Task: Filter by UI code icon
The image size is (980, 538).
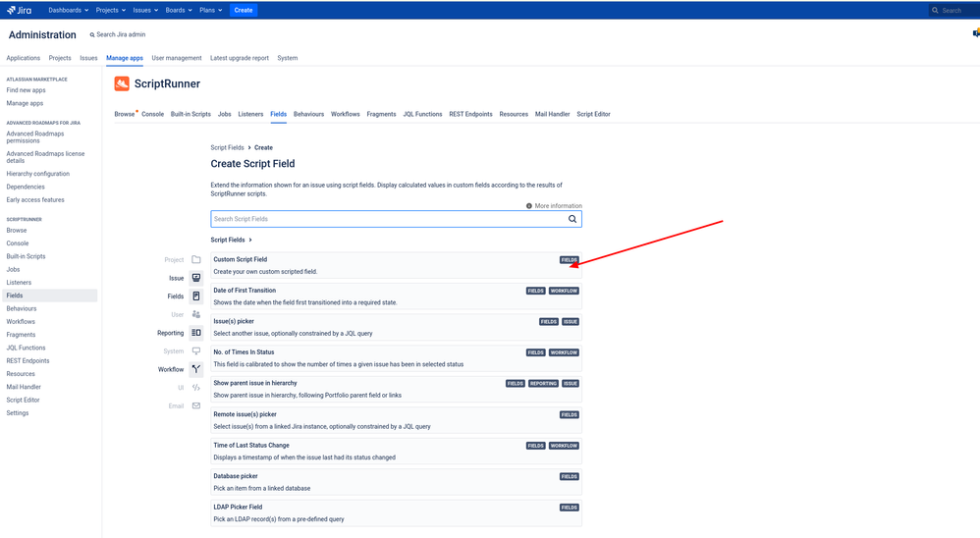Action: tap(196, 388)
